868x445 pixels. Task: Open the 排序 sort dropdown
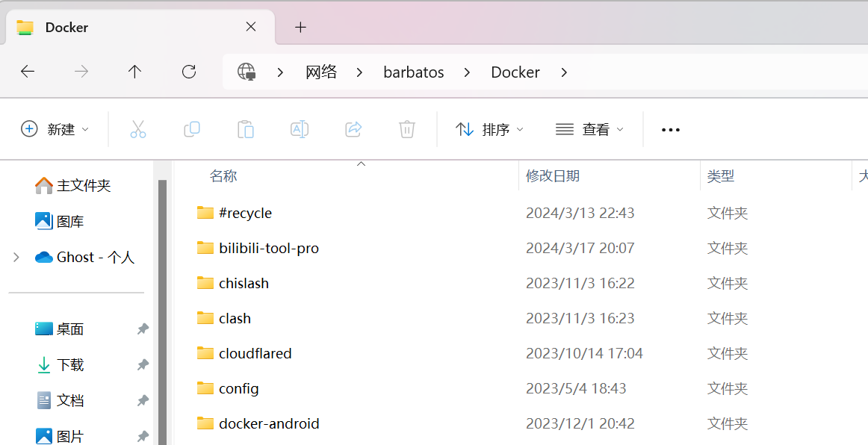(x=489, y=129)
